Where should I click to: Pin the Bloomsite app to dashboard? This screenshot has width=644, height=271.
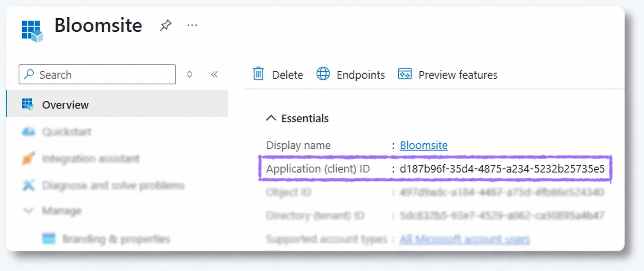pyautogui.click(x=166, y=25)
